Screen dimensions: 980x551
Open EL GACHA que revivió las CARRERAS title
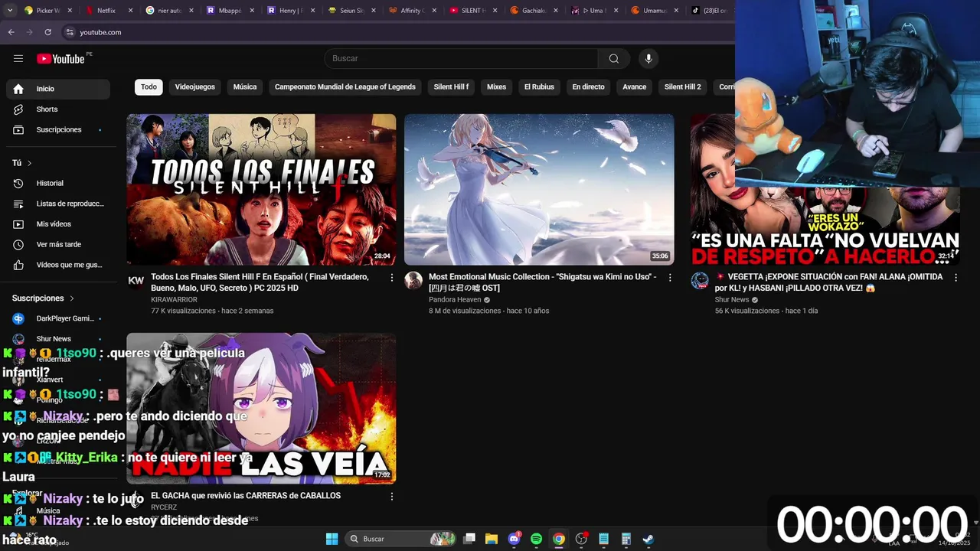tap(246, 496)
